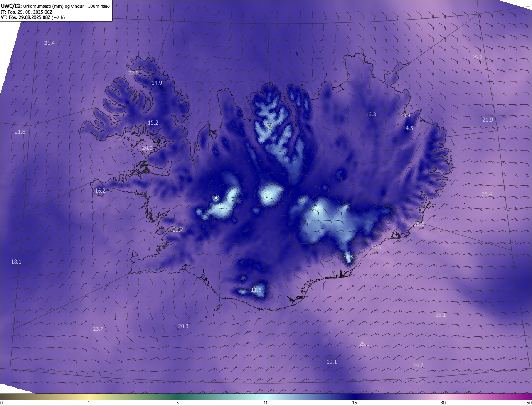
Task: Click the 23.4 value label
Action: pos(405,115)
